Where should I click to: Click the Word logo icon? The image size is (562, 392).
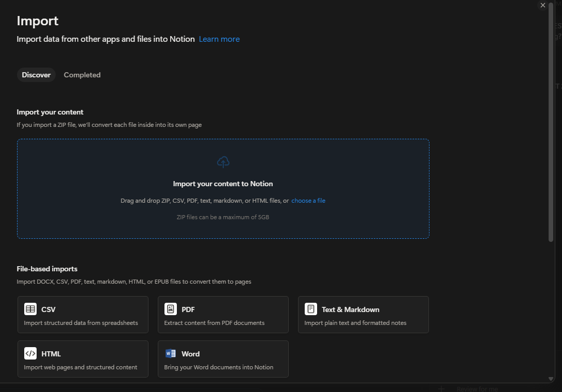(171, 353)
